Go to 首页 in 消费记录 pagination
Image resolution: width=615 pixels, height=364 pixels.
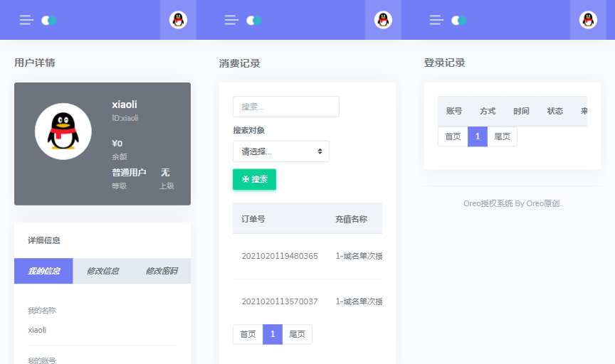pos(248,334)
